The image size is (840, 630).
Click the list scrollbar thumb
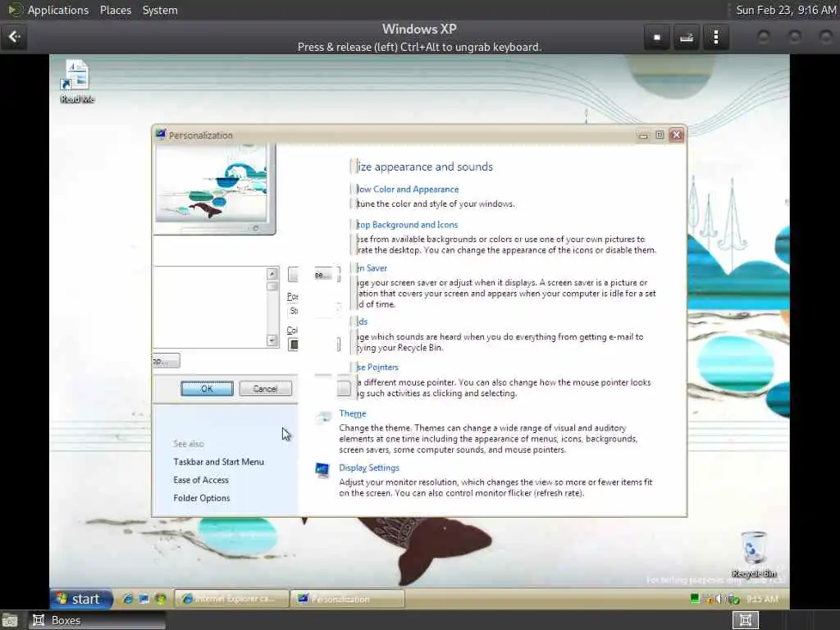point(272,286)
